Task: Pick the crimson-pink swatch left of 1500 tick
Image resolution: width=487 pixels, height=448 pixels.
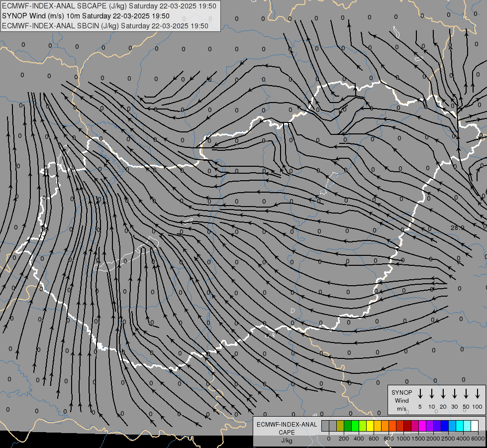Action: pyautogui.click(x=415, y=426)
